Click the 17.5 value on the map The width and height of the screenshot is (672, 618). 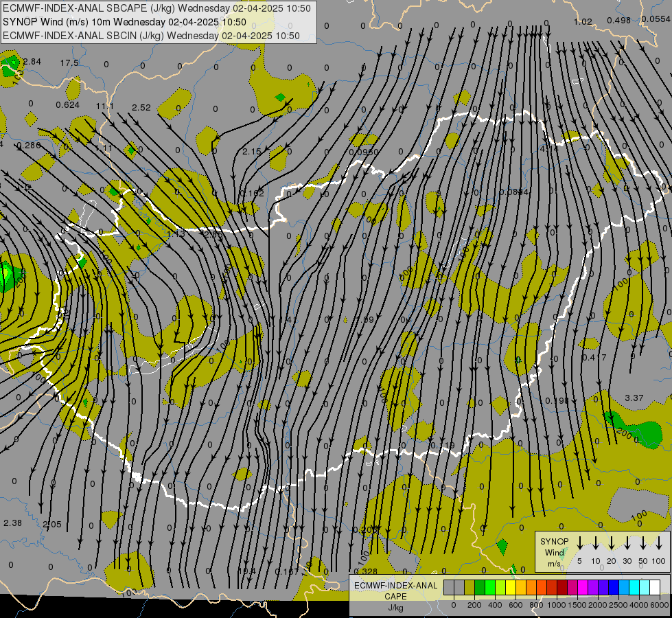[69, 63]
